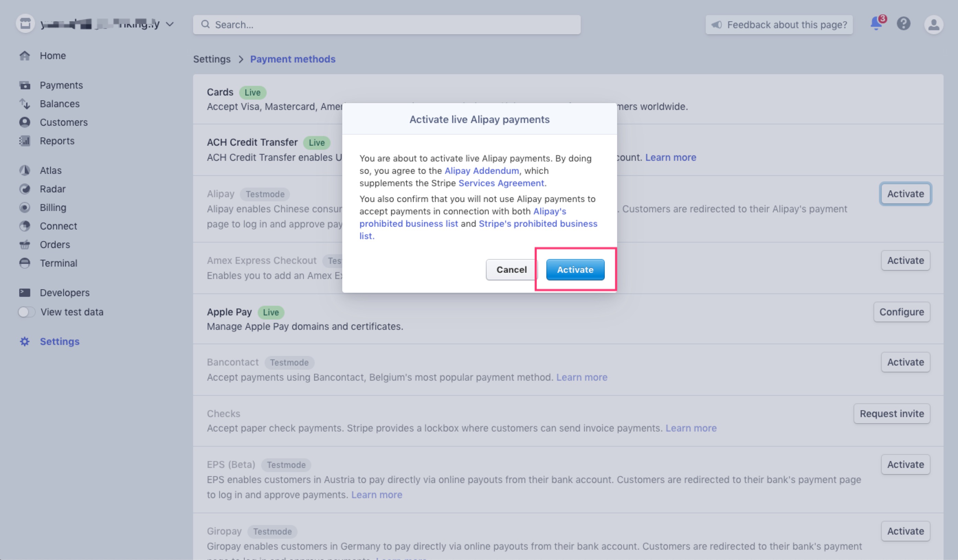Click Configure for Apple Pay

902,312
